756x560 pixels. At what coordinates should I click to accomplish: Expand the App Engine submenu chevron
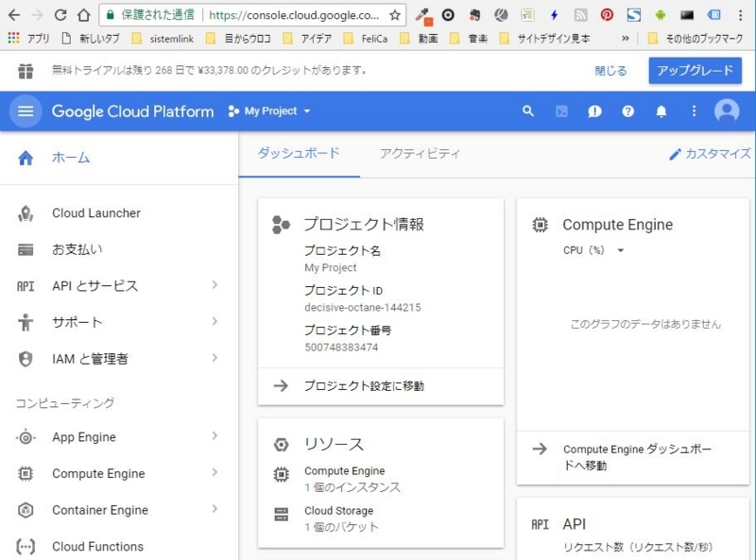point(215,435)
